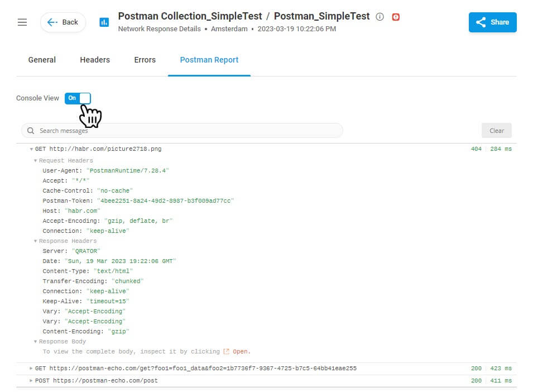
Task: Expand the POST postman-echo.com/post request
Action: point(32,381)
